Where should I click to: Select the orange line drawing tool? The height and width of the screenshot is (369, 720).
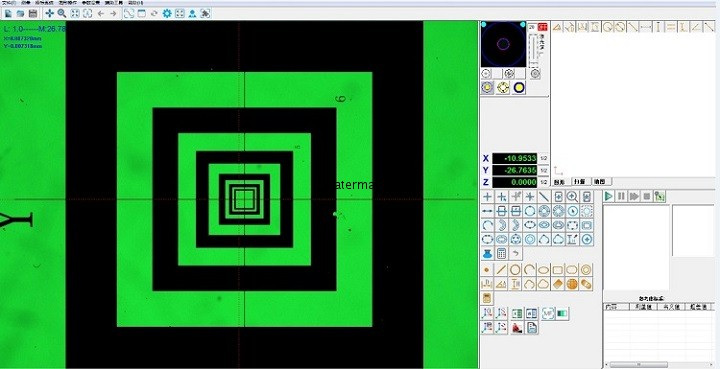click(501, 270)
